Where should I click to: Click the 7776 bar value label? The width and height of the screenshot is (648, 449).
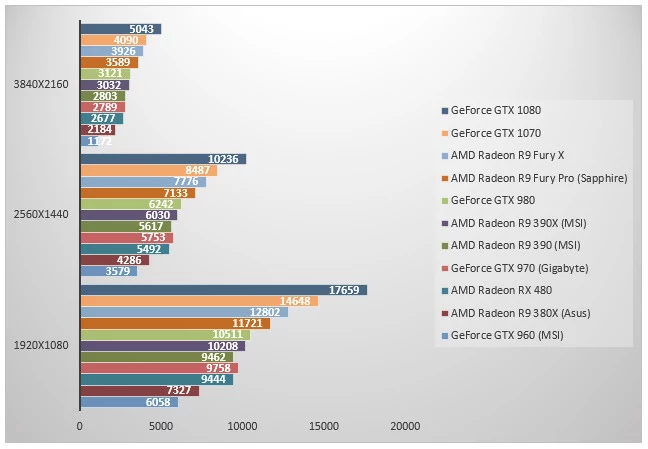(x=186, y=182)
